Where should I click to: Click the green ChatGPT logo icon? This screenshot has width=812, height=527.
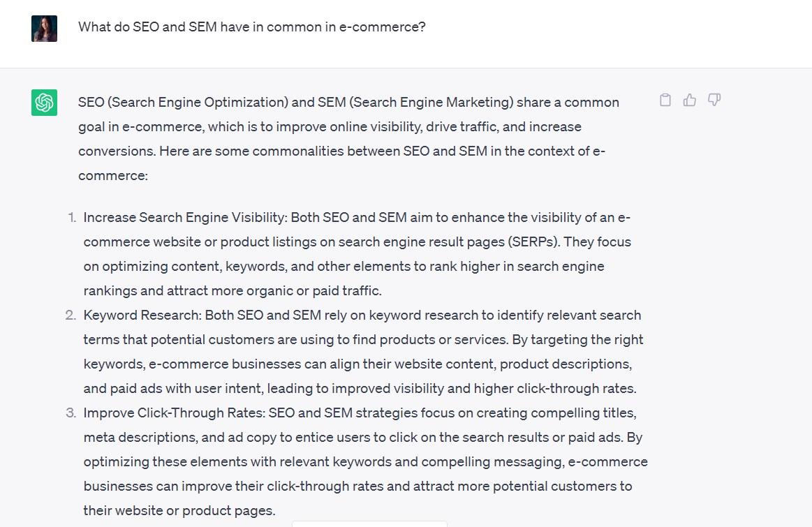pyautogui.click(x=44, y=102)
